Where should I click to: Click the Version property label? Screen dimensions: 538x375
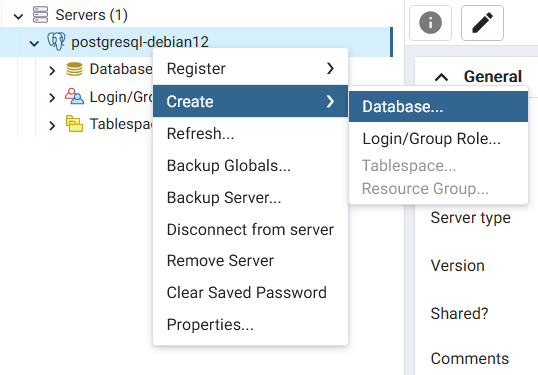(457, 266)
